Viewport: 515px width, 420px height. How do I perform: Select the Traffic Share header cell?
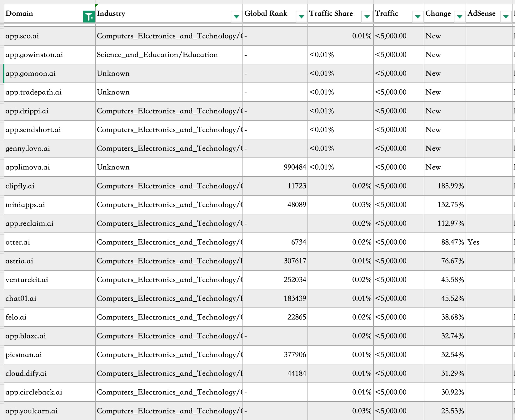tap(341, 13)
